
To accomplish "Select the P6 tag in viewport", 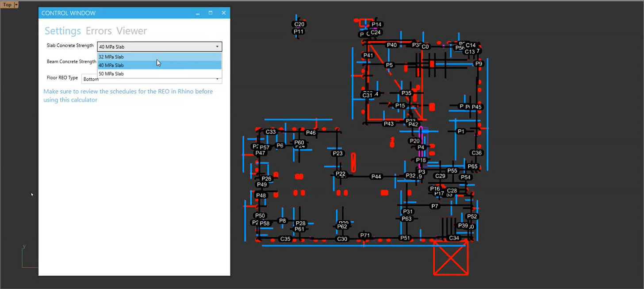I will pyautogui.click(x=280, y=145).
